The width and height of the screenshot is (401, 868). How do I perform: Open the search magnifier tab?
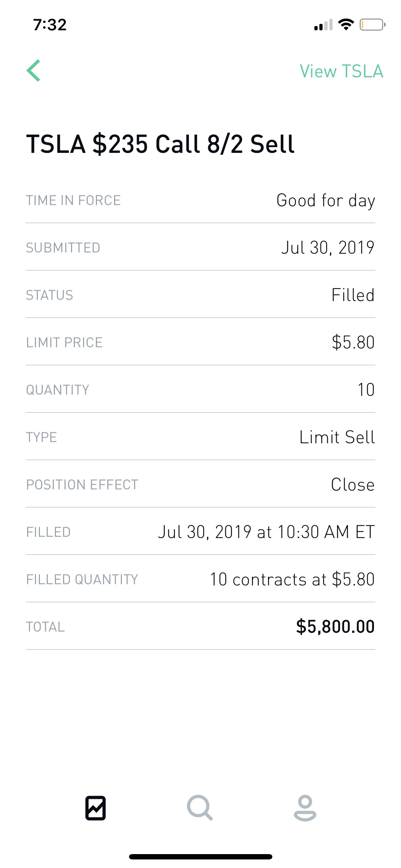pyautogui.click(x=200, y=808)
